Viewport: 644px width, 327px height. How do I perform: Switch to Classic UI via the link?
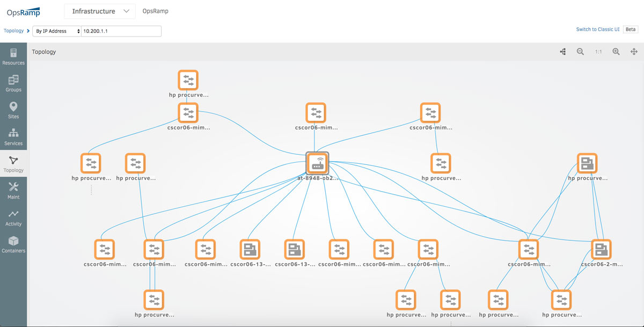(598, 30)
